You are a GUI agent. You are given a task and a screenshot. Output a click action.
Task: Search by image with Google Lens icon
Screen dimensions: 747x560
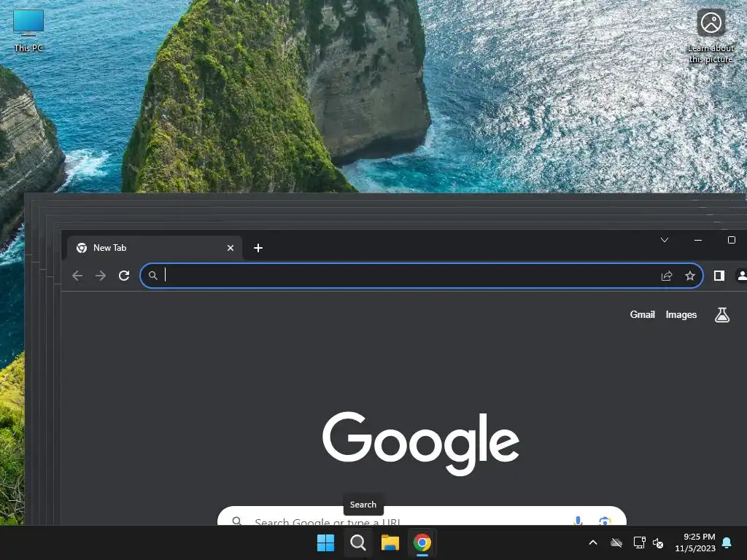(x=605, y=521)
